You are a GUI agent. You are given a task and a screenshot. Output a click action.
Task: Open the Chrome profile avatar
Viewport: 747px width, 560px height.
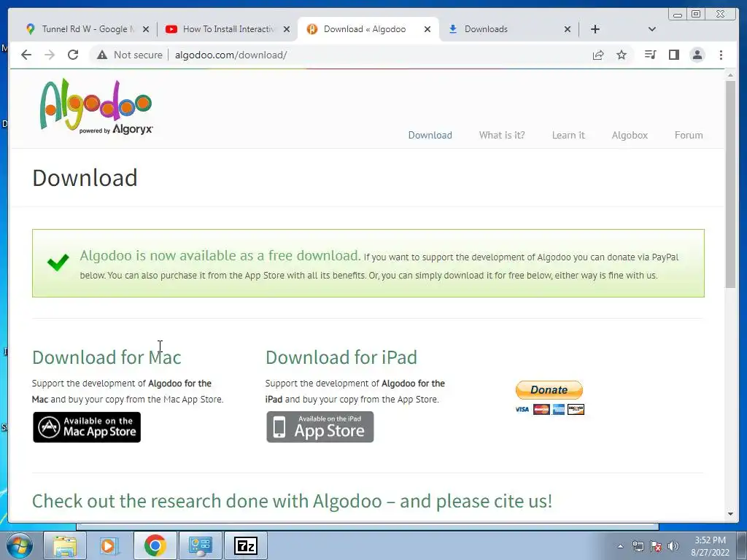pyautogui.click(x=697, y=55)
